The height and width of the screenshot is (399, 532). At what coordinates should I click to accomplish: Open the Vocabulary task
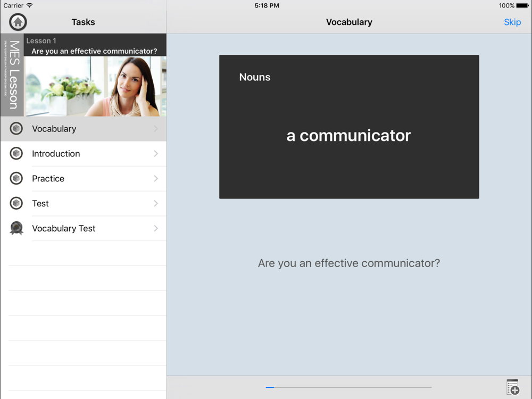(x=84, y=129)
